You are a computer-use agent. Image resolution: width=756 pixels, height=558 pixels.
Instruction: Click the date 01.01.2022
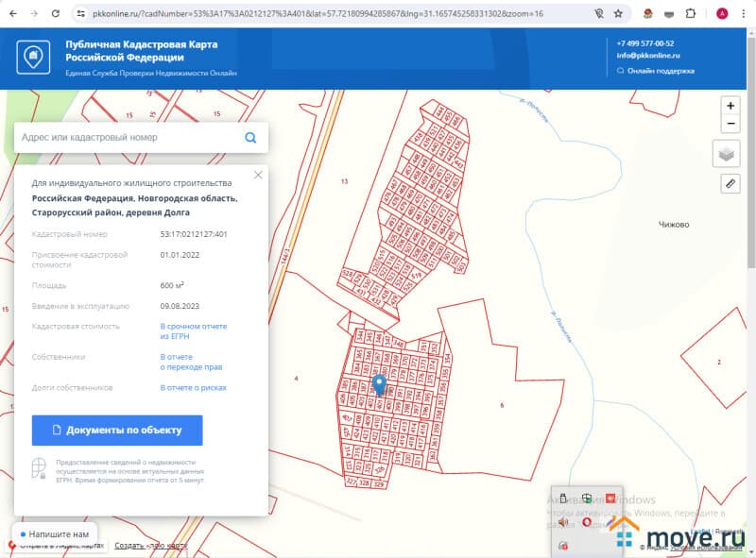pos(180,255)
